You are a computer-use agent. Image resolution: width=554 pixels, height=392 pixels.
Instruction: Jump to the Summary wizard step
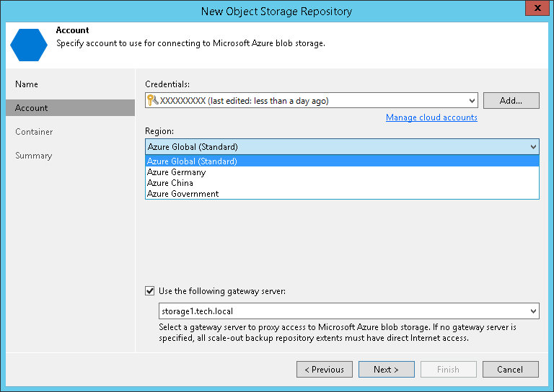(x=33, y=156)
